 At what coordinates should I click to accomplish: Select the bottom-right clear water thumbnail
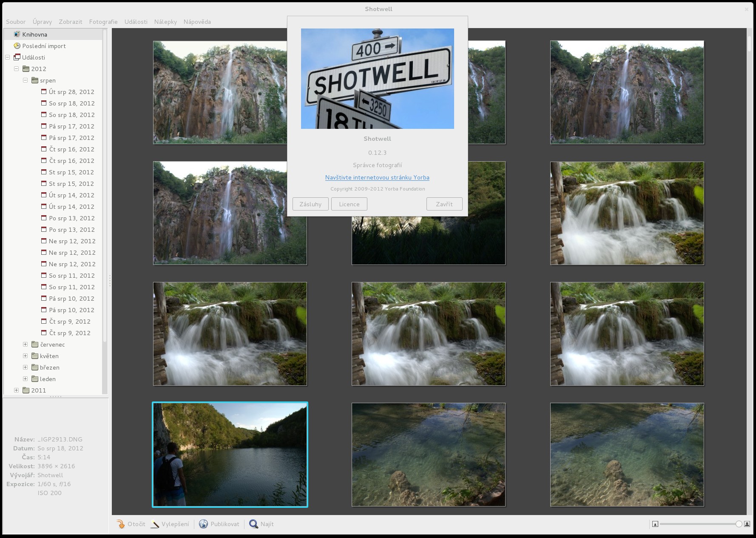[627, 455]
